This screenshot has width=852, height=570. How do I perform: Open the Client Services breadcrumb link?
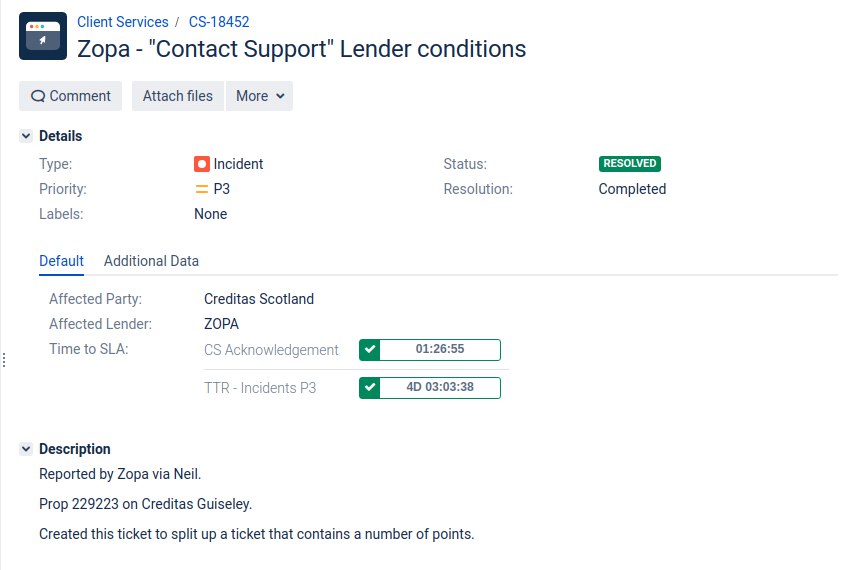coord(123,22)
